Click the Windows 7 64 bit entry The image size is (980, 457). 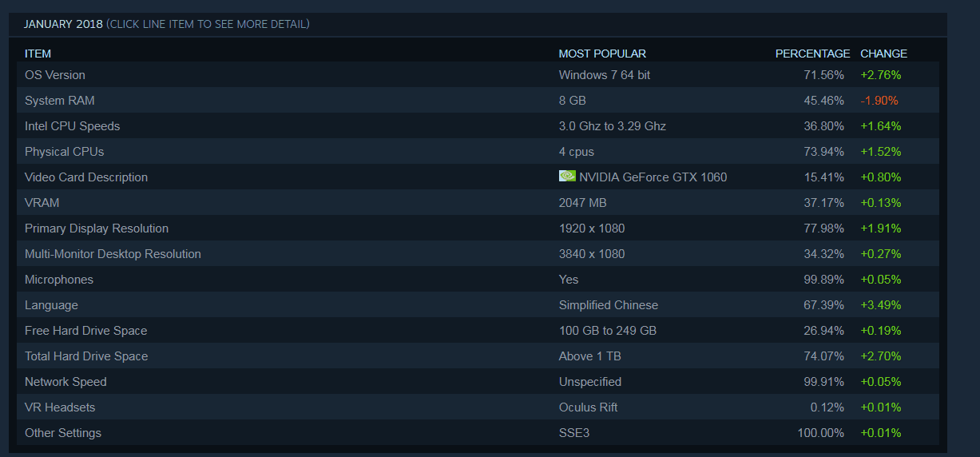pos(605,75)
